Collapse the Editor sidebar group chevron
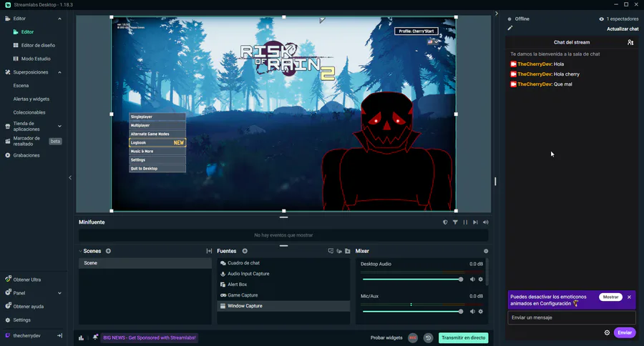Image resolution: width=644 pixels, height=346 pixels. click(59, 19)
